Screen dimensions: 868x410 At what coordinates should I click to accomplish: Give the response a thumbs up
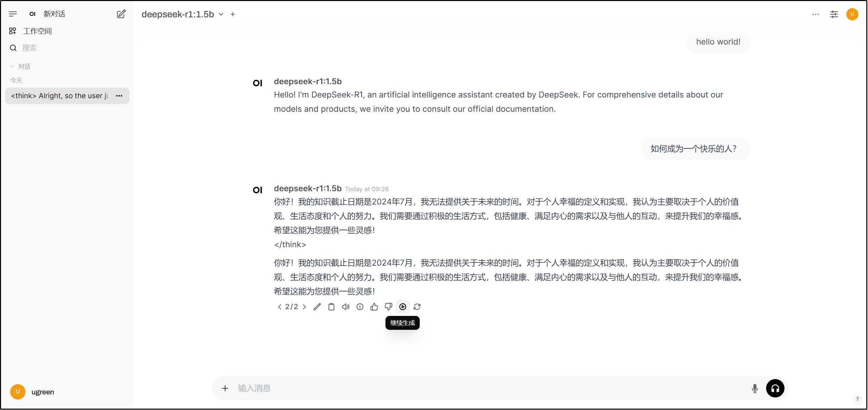374,307
